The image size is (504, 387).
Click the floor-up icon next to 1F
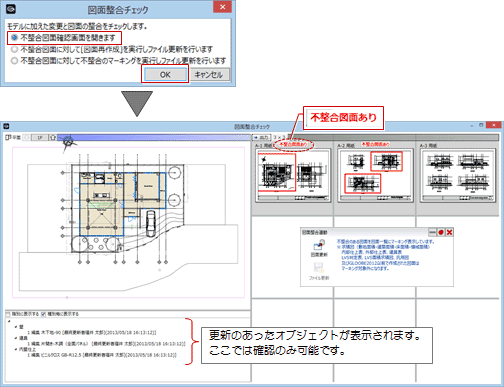pyautogui.click(x=53, y=137)
